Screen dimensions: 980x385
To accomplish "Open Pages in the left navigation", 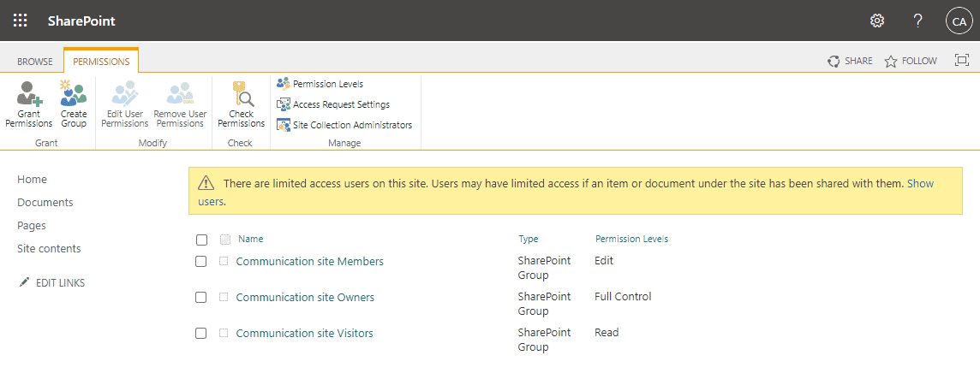I will click(x=31, y=225).
